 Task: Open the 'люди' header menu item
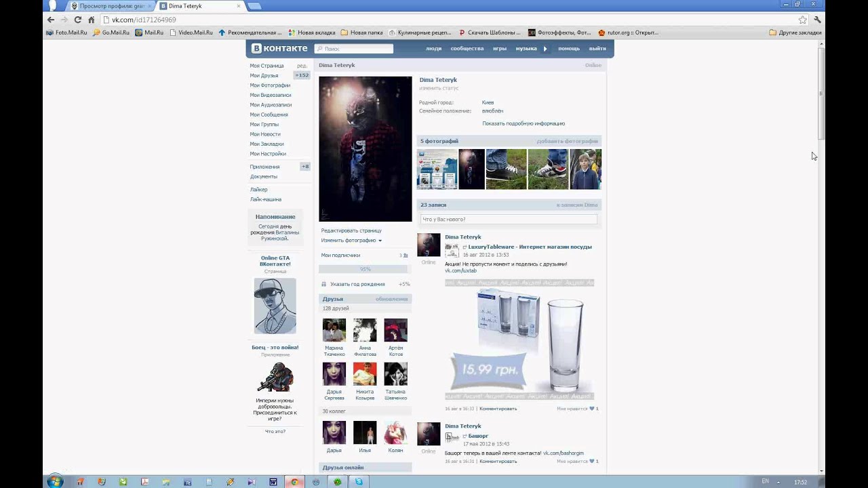coord(433,49)
